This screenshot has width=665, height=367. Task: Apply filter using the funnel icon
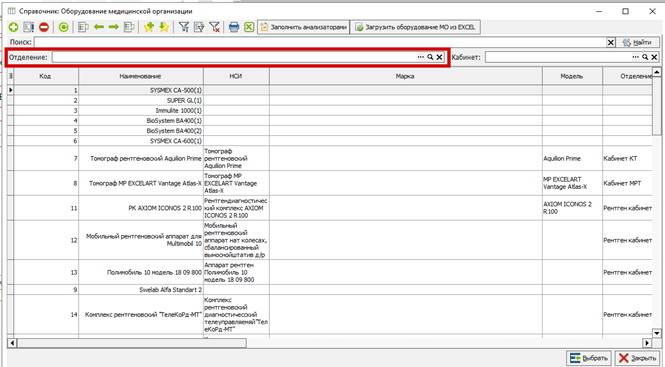coord(184,28)
